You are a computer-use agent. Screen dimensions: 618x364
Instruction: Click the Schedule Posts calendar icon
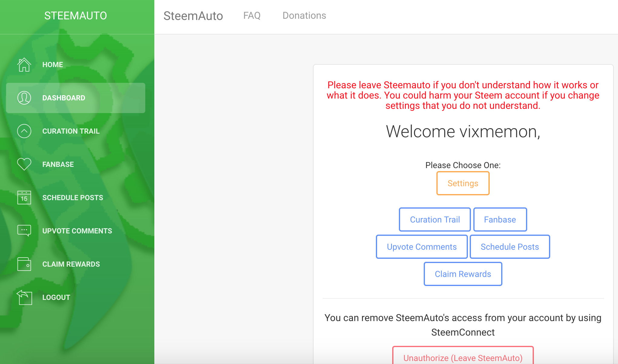[x=24, y=198]
